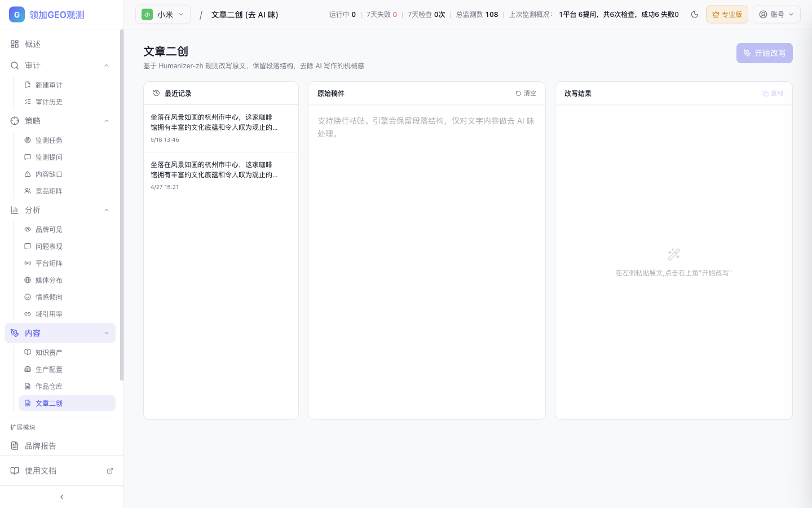Click the sidebar vertical scrollbar

[x=122, y=205]
